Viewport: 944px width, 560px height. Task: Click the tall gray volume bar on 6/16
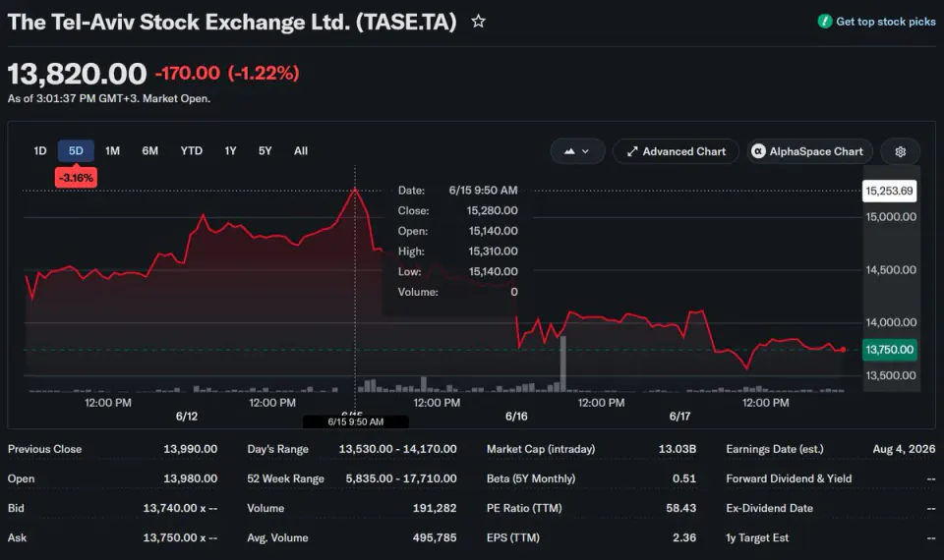[x=562, y=364]
